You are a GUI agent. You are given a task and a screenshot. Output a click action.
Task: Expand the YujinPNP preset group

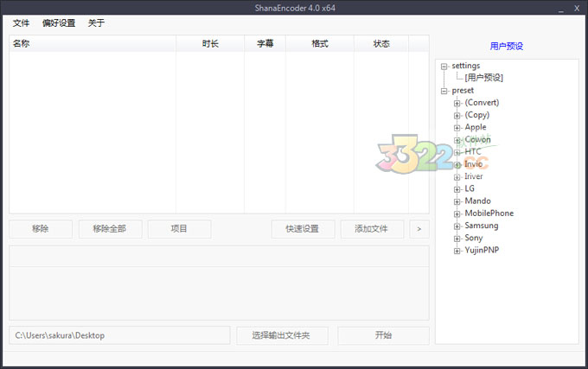pos(457,251)
